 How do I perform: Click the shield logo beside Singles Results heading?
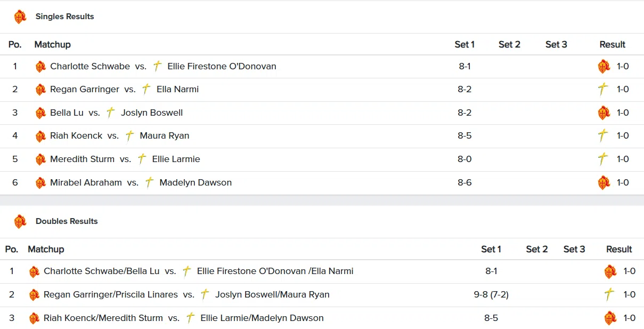click(20, 17)
